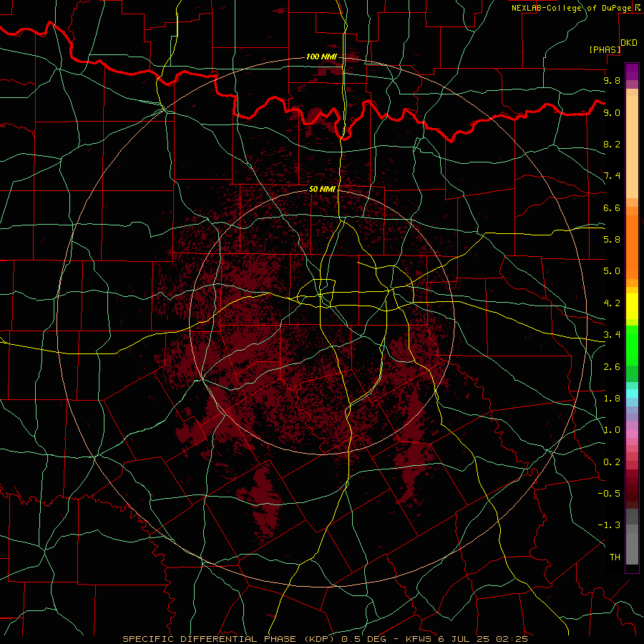Image resolution: width=644 pixels, height=644 pixels.
Task: Click the 100 NMI range ring label
Action: click(x=321, y=57)
